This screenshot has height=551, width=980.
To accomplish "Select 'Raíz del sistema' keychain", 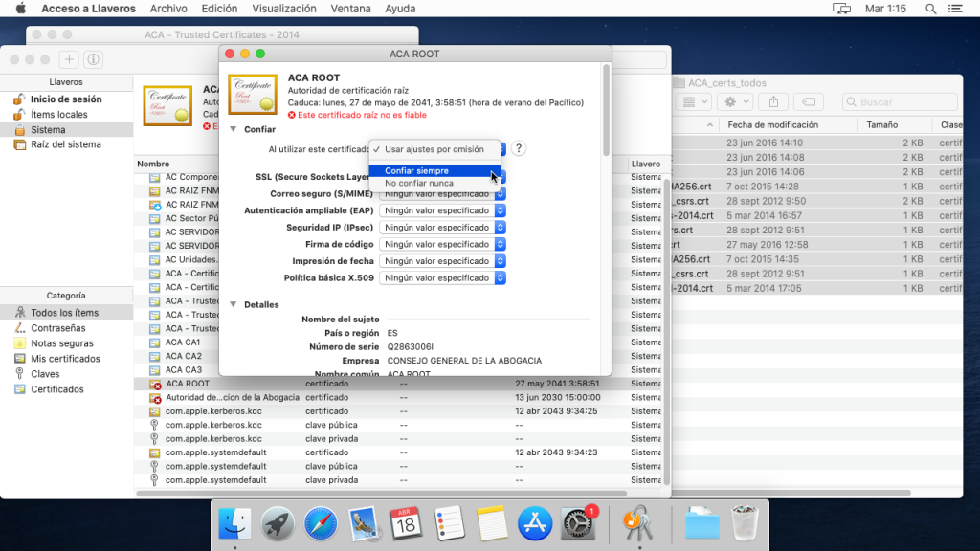I will tap(66, 144).
